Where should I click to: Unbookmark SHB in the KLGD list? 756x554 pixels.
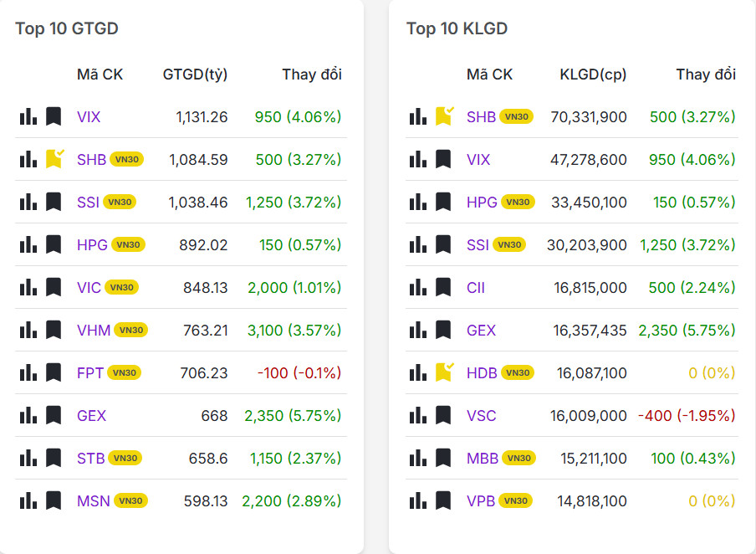444,116
